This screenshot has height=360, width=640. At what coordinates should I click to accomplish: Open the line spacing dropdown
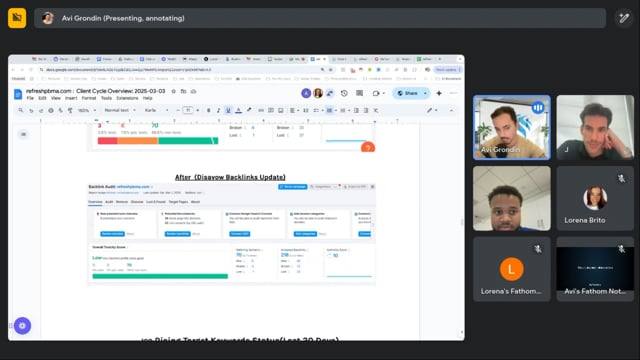coord(305,110)
